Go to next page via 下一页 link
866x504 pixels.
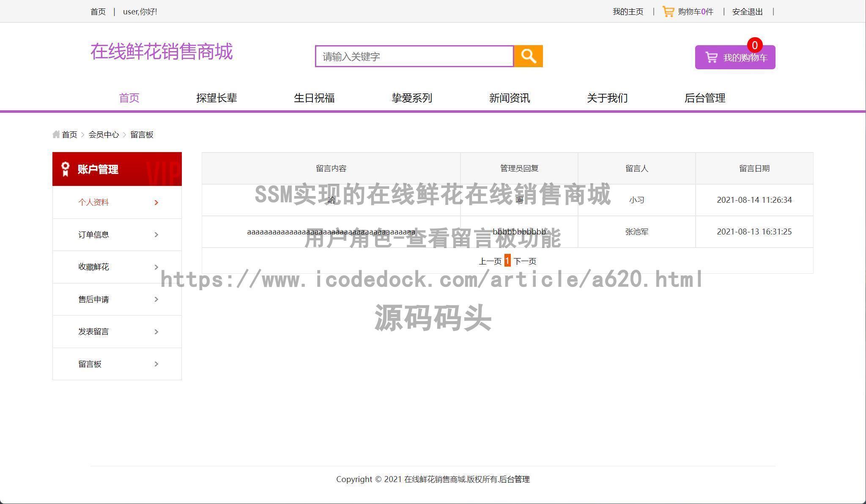(x=525, y=261)
